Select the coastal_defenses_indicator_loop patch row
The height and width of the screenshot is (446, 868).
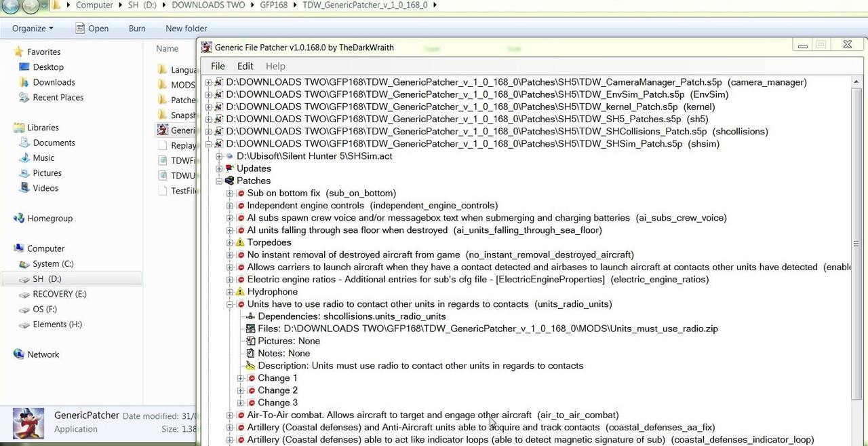530,440
